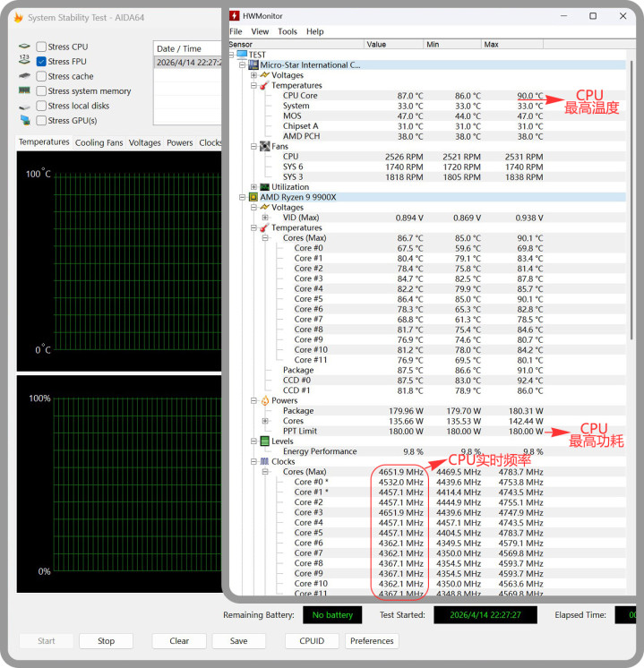Viewport: 644px width, 668px height.
Task: Expand the VID (Max) voltage node
Action: 265,218
